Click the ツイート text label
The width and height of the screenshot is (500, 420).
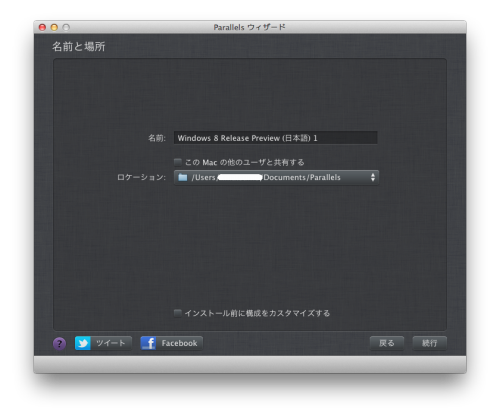(110, 343)
